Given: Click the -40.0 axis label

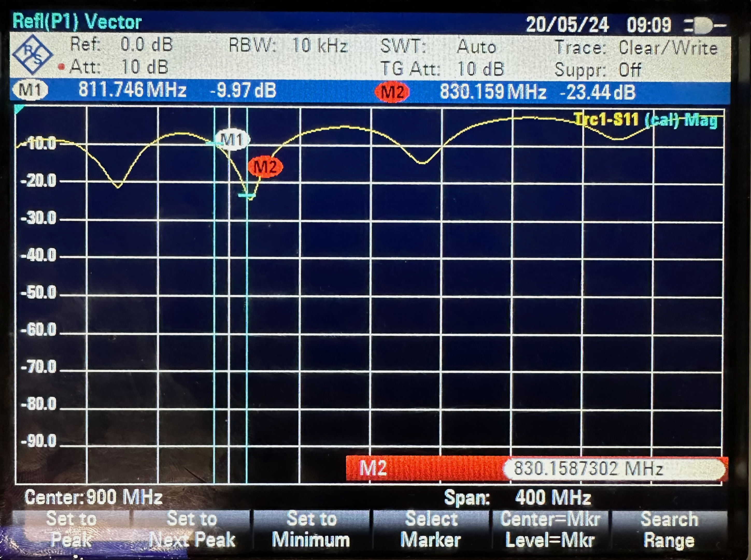Looking at the screenshot, I should [39, 255].
